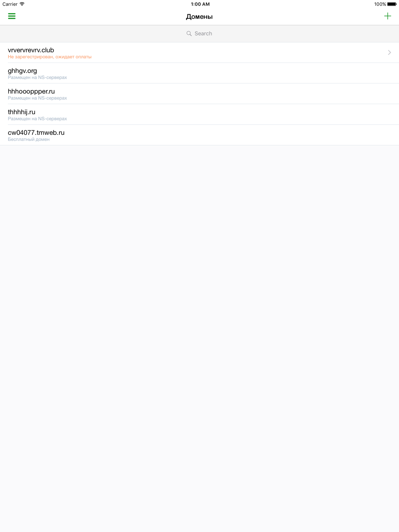Screen dimensions: 399x532
Task: Tap the green plus add-domain icon
Action: 387,16
